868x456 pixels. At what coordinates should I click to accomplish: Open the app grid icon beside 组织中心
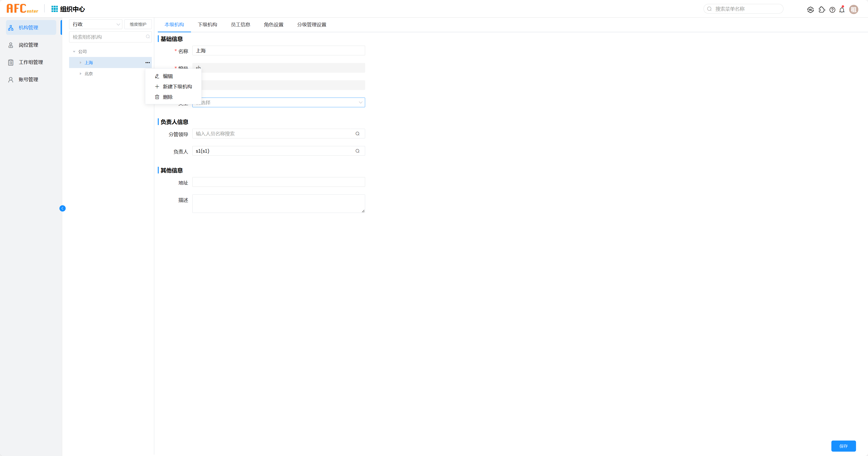[x=54, y=9]
